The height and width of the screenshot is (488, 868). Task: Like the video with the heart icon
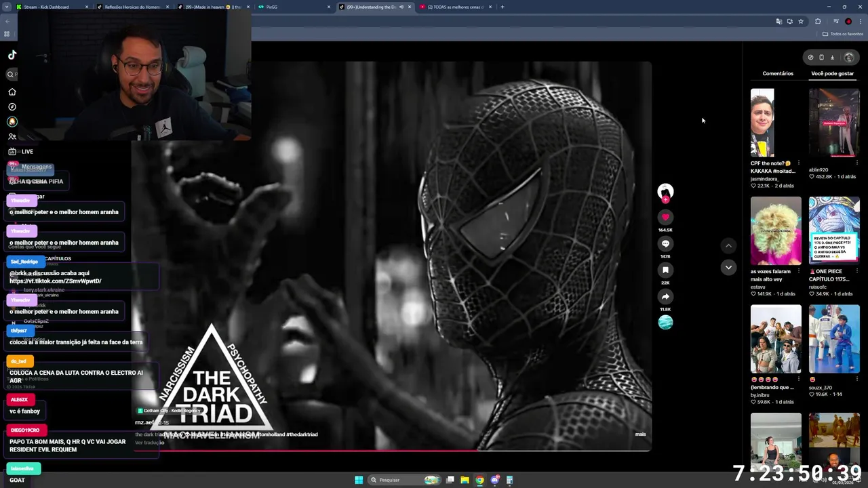click(665, 217)
